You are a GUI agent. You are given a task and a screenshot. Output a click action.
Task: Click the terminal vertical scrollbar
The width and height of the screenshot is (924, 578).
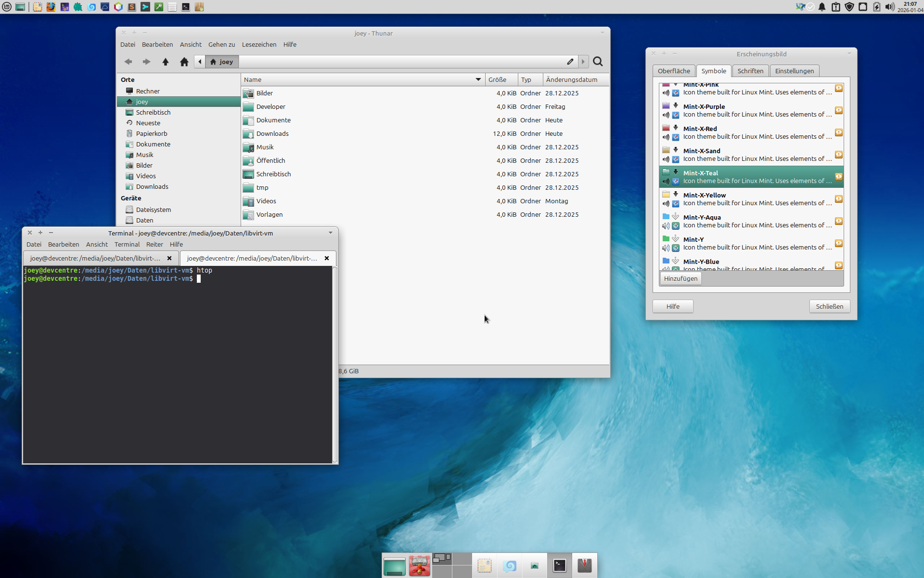(334, 364)
